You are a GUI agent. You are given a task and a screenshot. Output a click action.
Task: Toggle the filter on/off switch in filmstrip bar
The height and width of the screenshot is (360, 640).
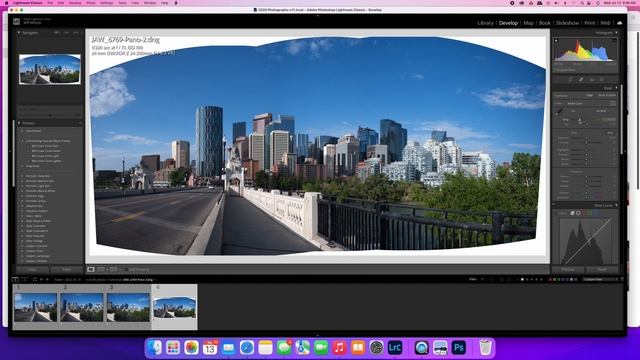(x=622, y=279)
